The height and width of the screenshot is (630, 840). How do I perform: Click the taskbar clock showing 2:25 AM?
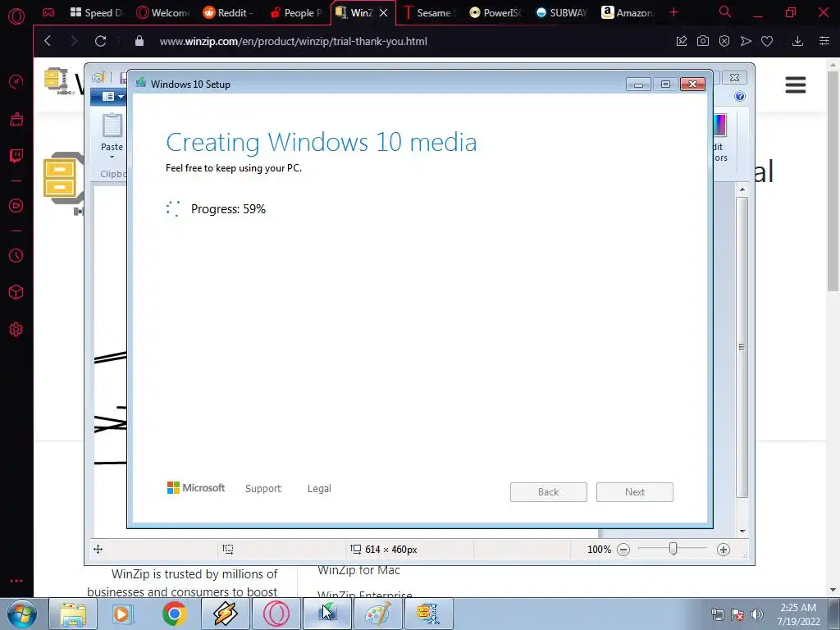pos(798,614)
